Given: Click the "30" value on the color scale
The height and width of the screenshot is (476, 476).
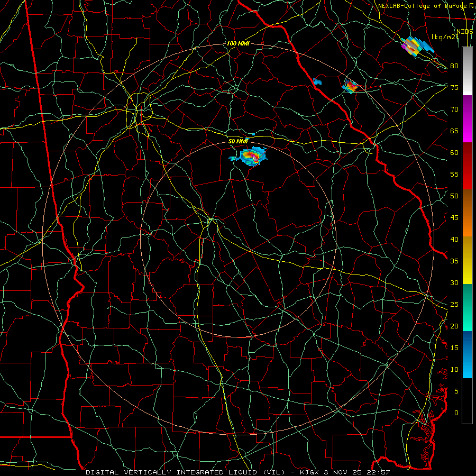Looking at the screenshot, I should pyautogui.click(x=454, y=282).
